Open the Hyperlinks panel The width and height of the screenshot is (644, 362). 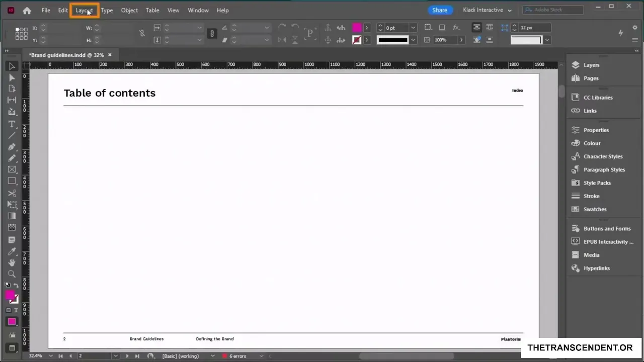click(x=597, y=268)
